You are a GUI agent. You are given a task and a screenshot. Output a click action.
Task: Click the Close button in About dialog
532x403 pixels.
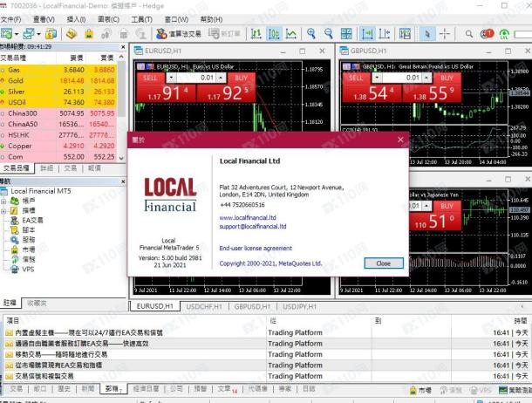(384, 263)
